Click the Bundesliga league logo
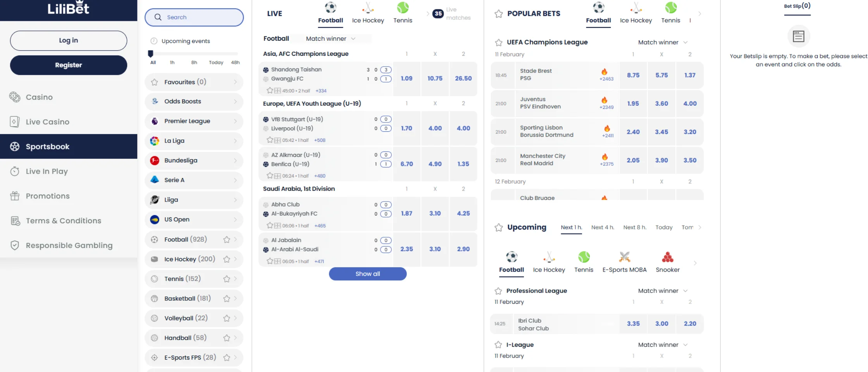Screen dimensions: 868x372 (155, 160)
